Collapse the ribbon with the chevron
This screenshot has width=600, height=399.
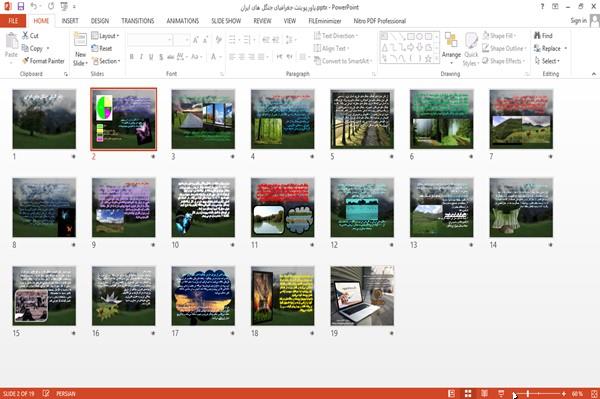[x=593, y=74]
